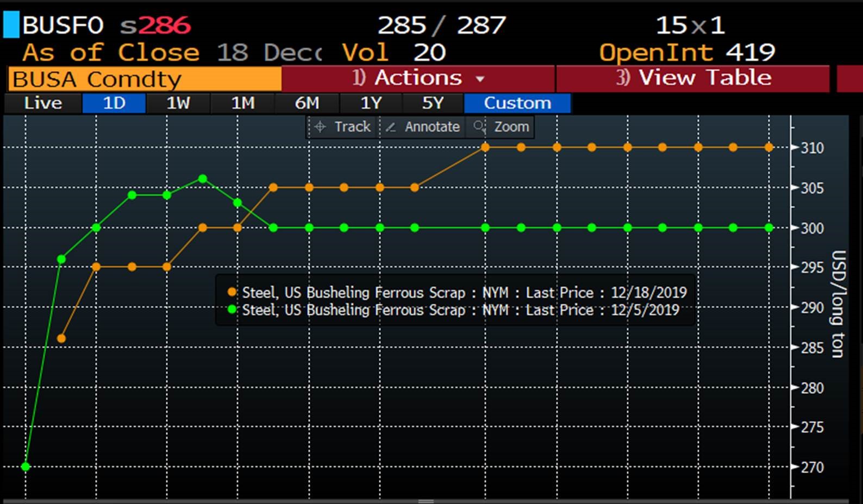Click the green peak data point near 306
863x504 pixels.
203,179
